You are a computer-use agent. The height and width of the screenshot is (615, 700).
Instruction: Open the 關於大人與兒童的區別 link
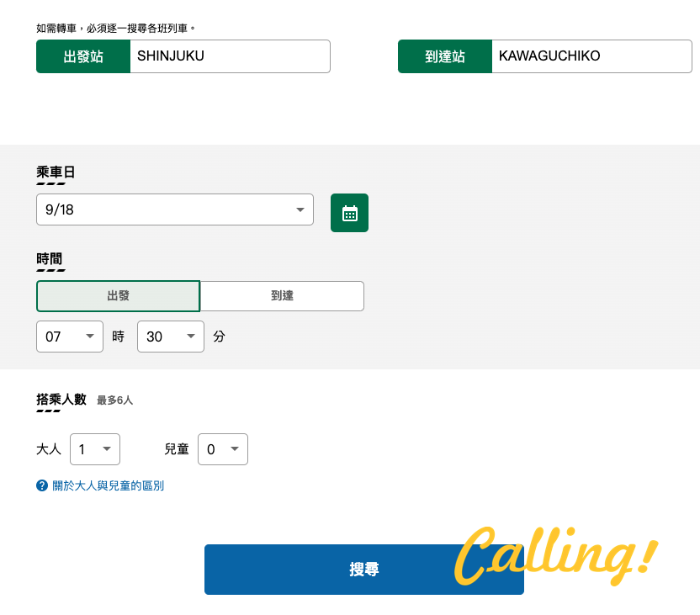[x=108, y=485]
